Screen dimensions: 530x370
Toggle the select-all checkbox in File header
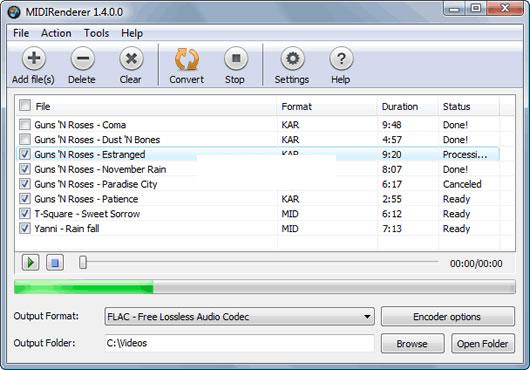coord(25,105)
